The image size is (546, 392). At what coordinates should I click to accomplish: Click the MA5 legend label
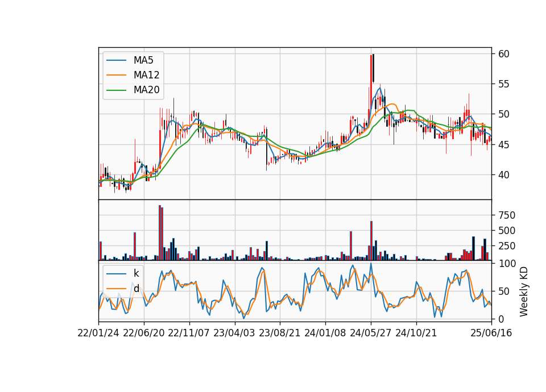(x=143, y=60)
